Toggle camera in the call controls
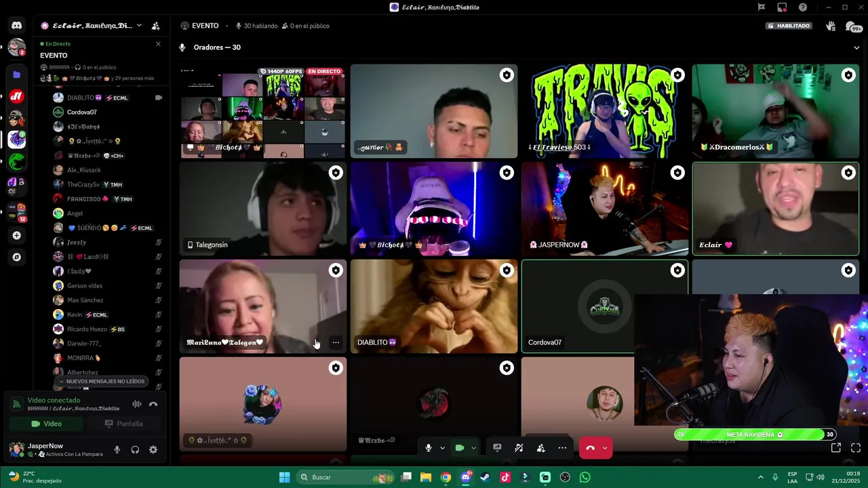Viewport: 868px width, 488px height. 460,448
